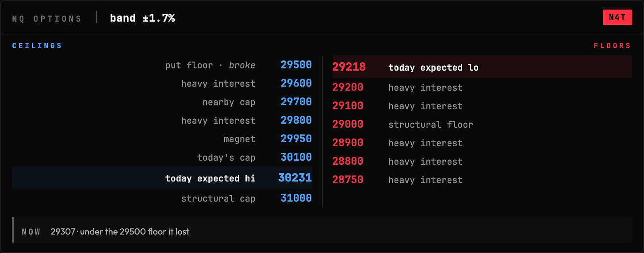
Task: Click the 29800 ceiling value
Action: [296, 121]
